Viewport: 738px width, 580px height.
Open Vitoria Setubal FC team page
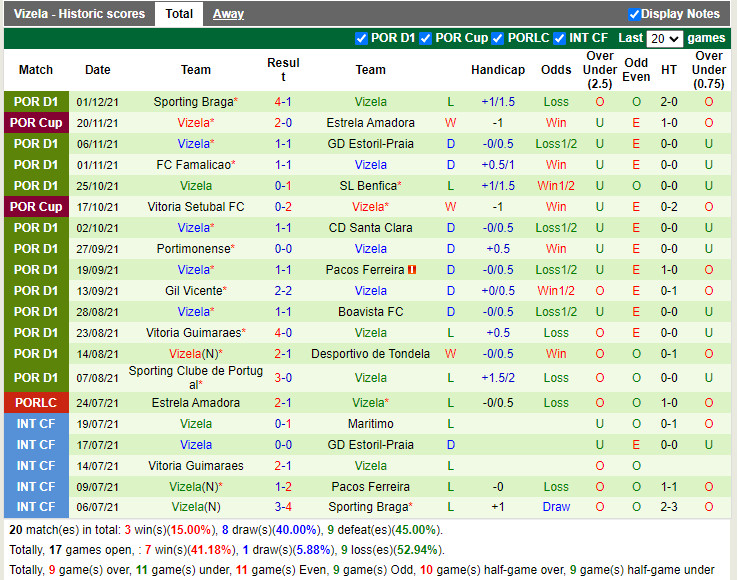coord(195,207)
